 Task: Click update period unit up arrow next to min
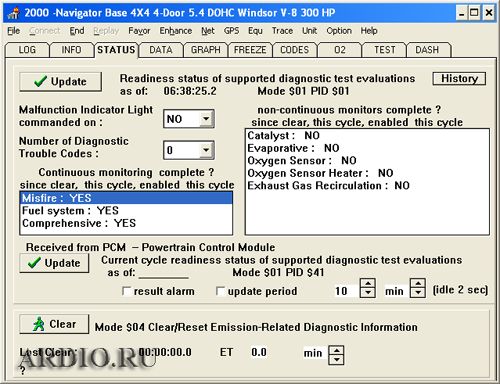(418, 284)
